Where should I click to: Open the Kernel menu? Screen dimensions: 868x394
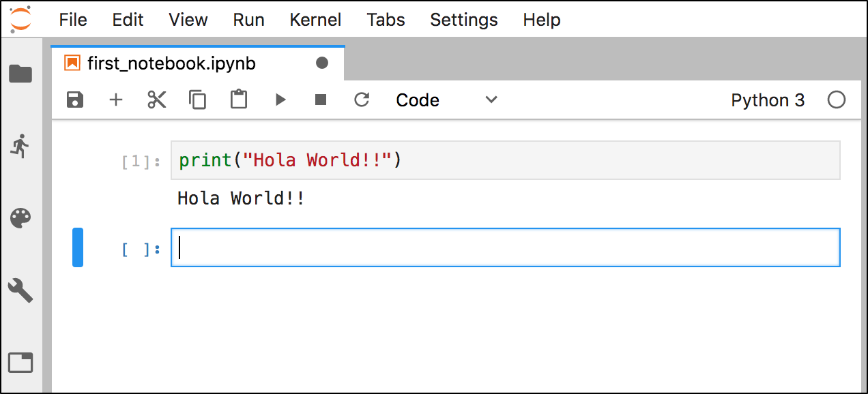[x=315, y=20]
